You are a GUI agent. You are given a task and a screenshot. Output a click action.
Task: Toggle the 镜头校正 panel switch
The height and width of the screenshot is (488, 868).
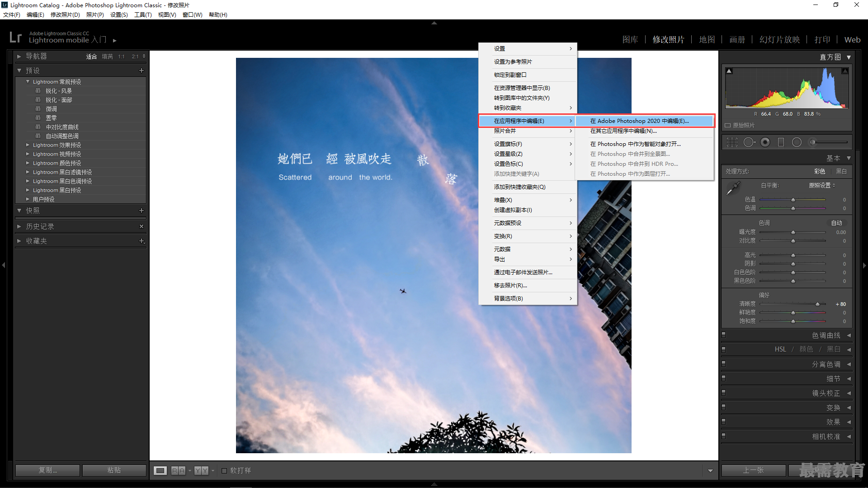(x=723, y=393)
